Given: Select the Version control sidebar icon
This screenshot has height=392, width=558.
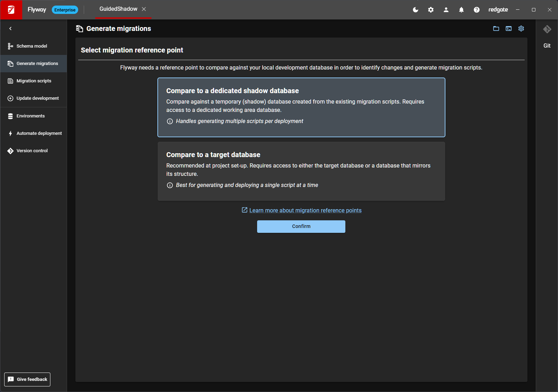Looking at the screenshot, I should (x=10, y=150).
